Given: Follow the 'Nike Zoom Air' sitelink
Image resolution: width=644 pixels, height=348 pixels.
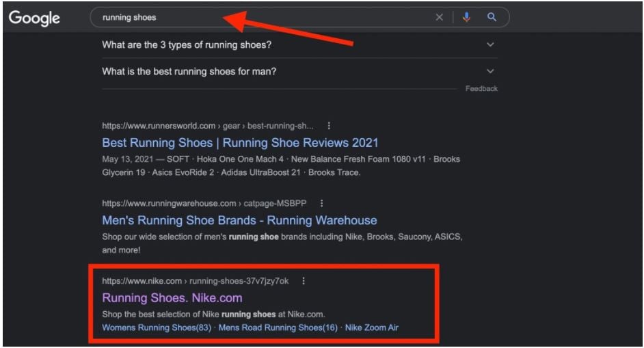Looking at the screenshot, I should click(371, 327).
